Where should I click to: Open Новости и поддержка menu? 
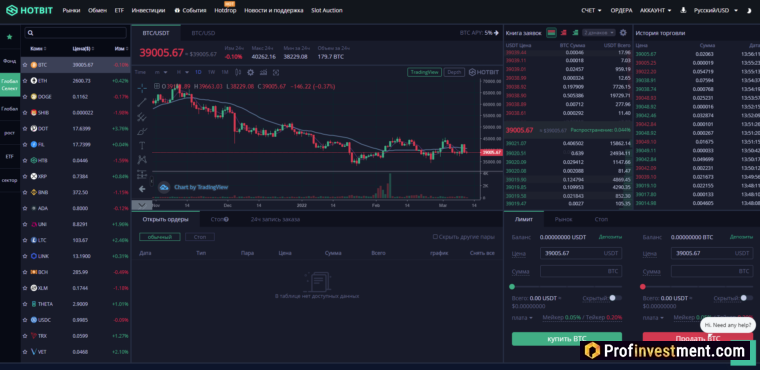click(x=274, y=10)
